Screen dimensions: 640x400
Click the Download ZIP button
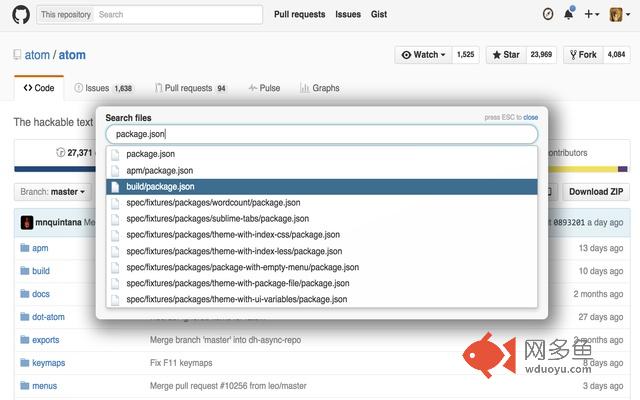click(x=596, y=192)
